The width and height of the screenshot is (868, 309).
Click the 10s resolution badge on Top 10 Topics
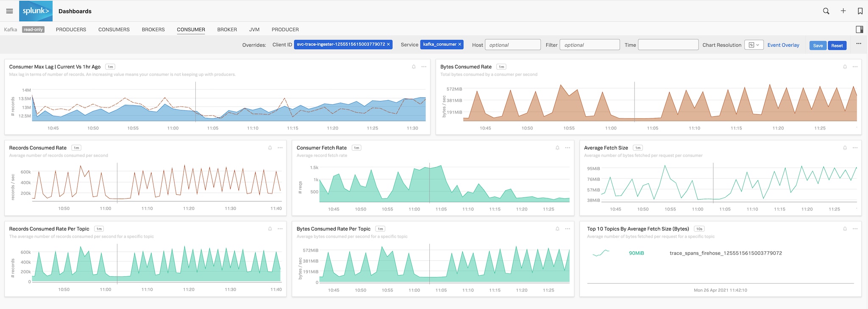tap(699, 229)
